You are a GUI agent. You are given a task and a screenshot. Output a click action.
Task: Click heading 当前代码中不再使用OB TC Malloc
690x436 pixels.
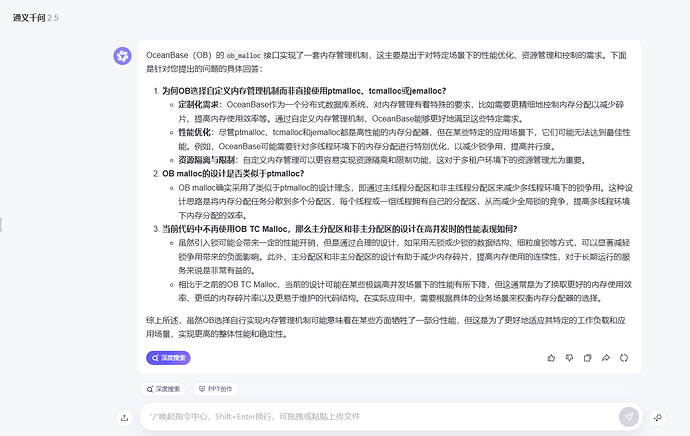[340, 229]
